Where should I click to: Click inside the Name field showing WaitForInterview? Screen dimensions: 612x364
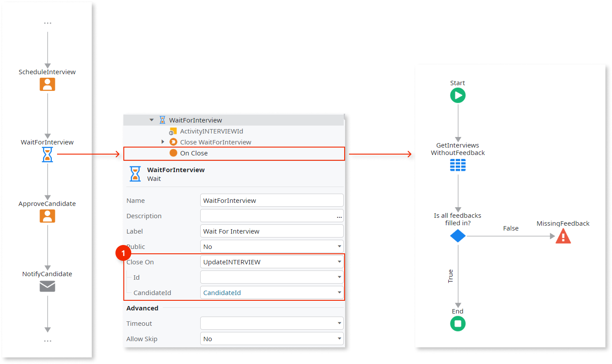[x=272, y=200]
